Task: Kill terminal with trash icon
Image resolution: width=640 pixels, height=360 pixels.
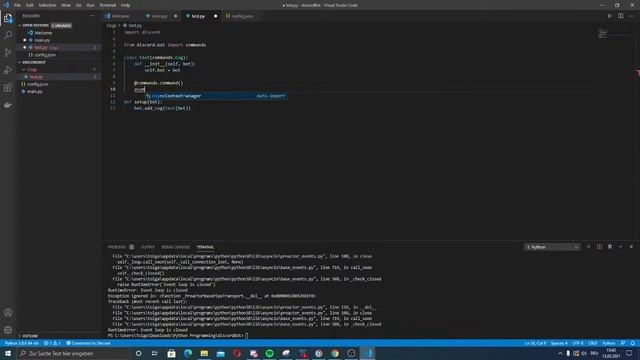Action: (x=610, y=247)
